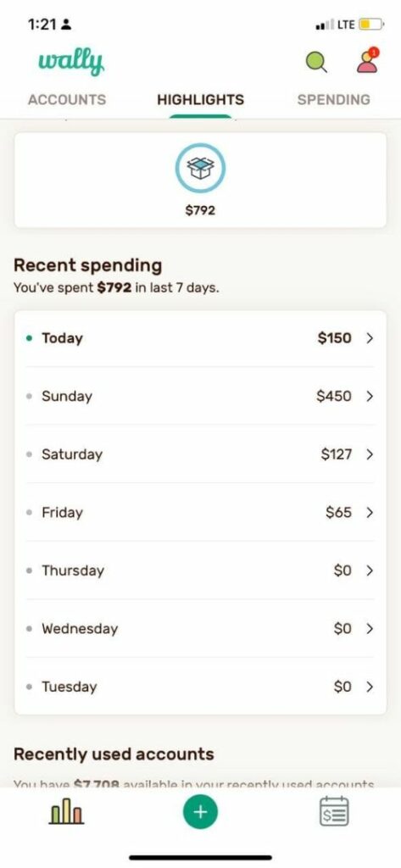
Task: Switch to the ACCOUNTS tab
Action: (67, 100)
